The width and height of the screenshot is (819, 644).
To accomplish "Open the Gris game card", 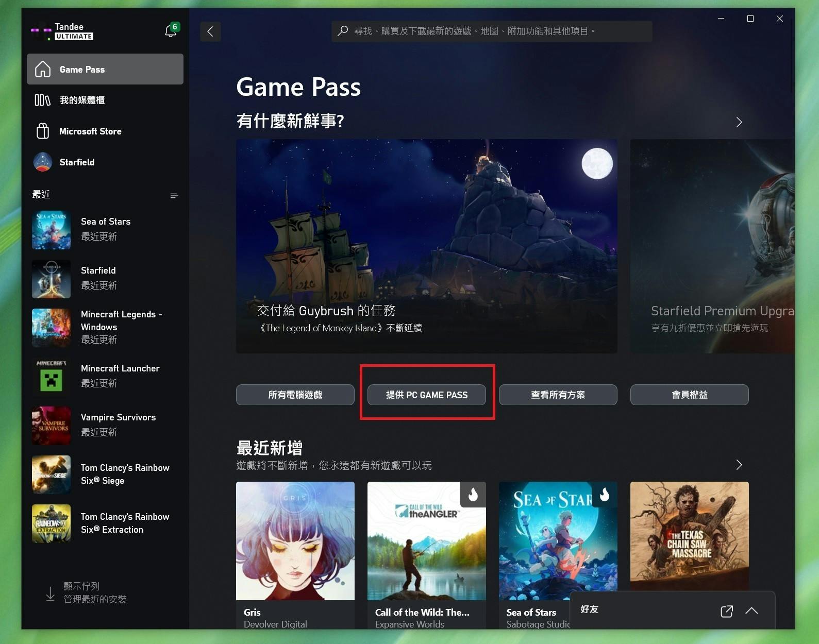I will coord(295,555).
